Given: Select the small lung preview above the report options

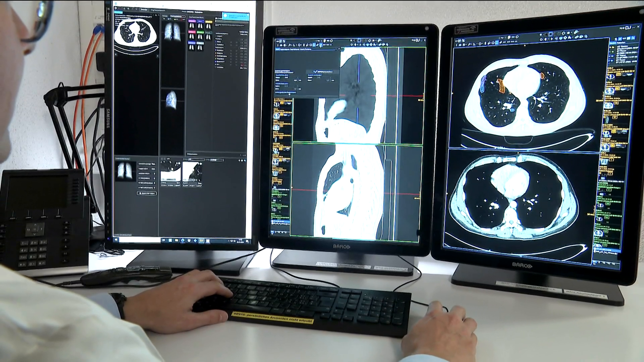Looking at the screenshot, I should pyautogui.click(x=125, y=171).
